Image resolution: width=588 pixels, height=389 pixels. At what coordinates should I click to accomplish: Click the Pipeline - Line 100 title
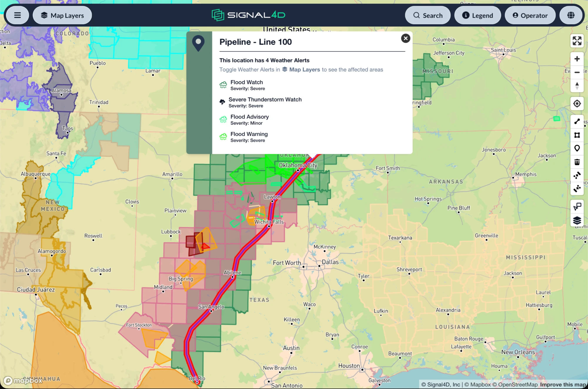[x=255, y=42]
